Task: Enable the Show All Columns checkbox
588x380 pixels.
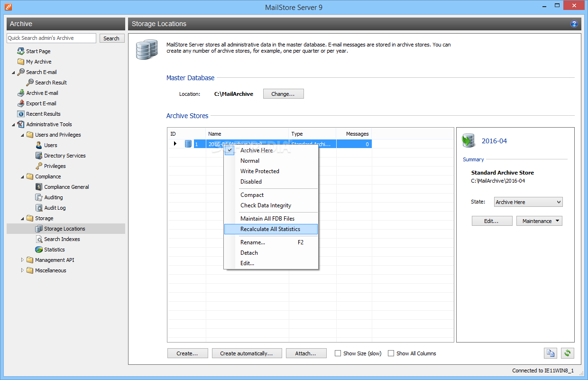Action: (391, 353)
